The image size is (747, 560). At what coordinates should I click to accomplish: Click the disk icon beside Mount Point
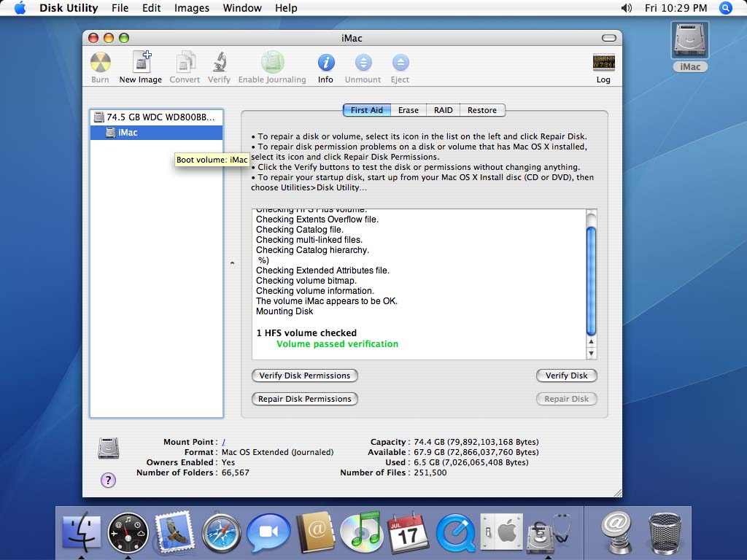click(108, 448)
